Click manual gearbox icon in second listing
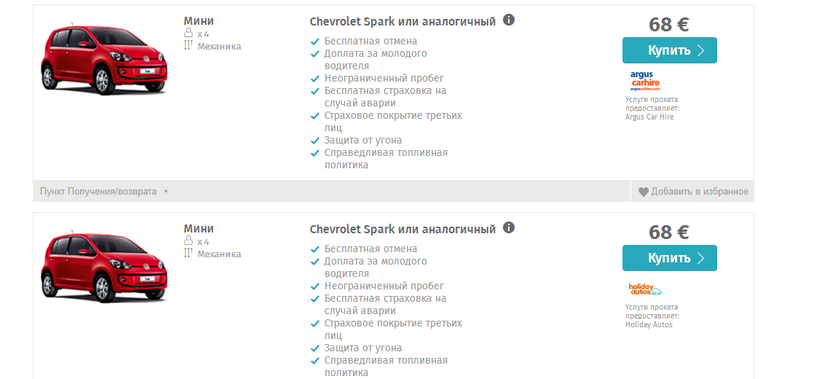Viewport: 820px width, 379px height. pos(189,254)
